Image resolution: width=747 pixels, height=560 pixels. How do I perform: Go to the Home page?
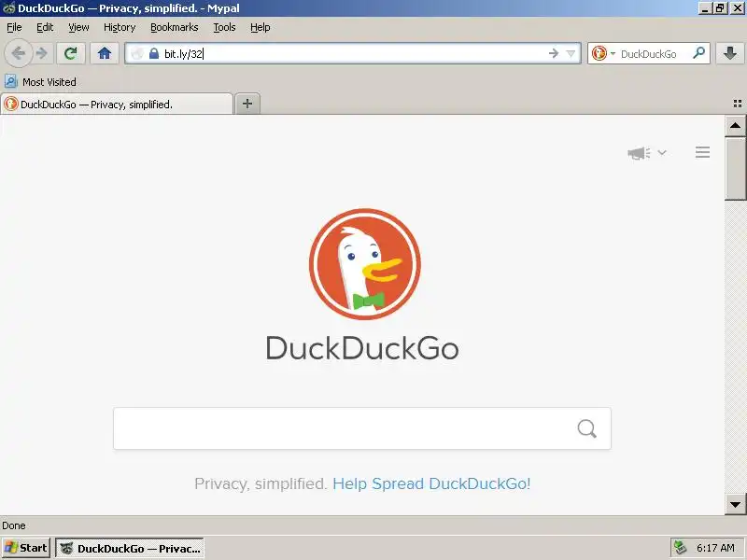(105, 53)
